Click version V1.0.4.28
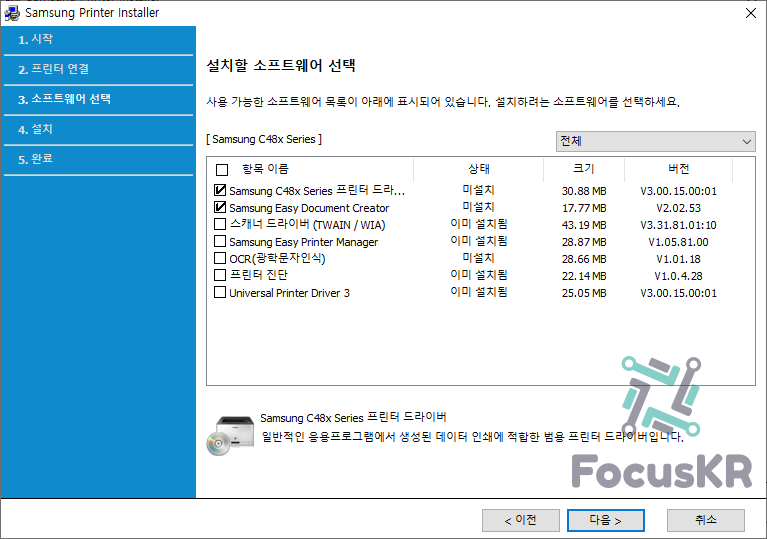This screenshot has width=767, height=539. point(678,276)
